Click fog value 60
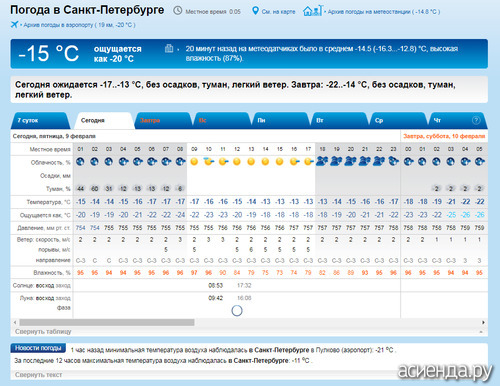 pos(95,189)
